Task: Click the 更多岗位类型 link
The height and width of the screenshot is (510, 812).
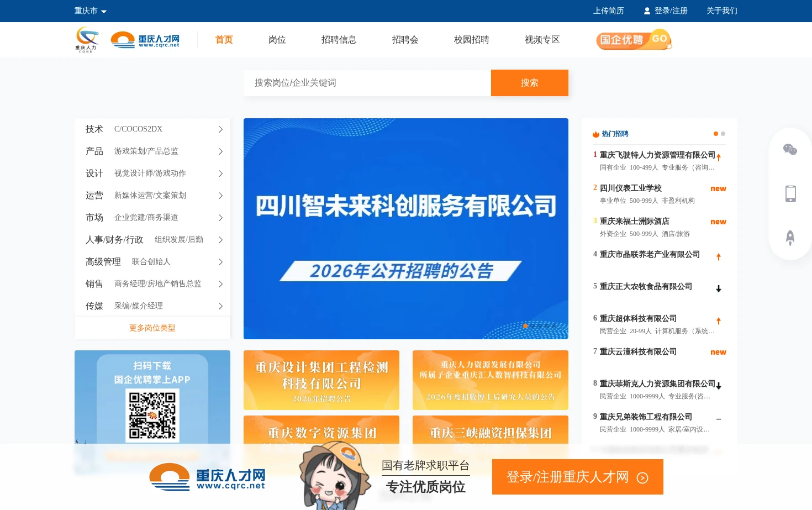Action: click(152, 328)
